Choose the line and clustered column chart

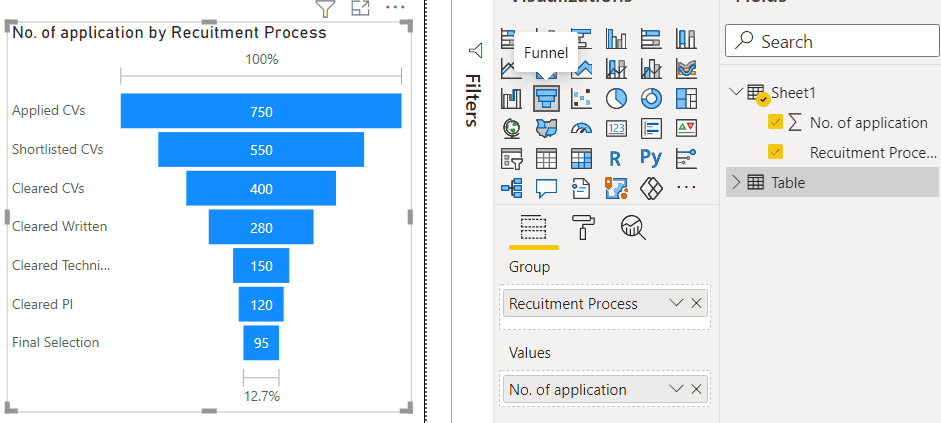pyautogui.click(x=651, y=68)
